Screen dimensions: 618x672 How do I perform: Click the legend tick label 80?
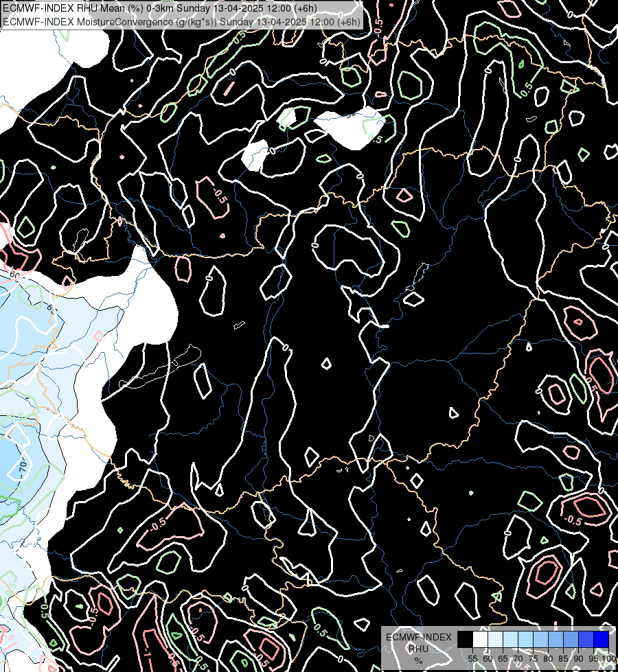[x=548, y=659]
